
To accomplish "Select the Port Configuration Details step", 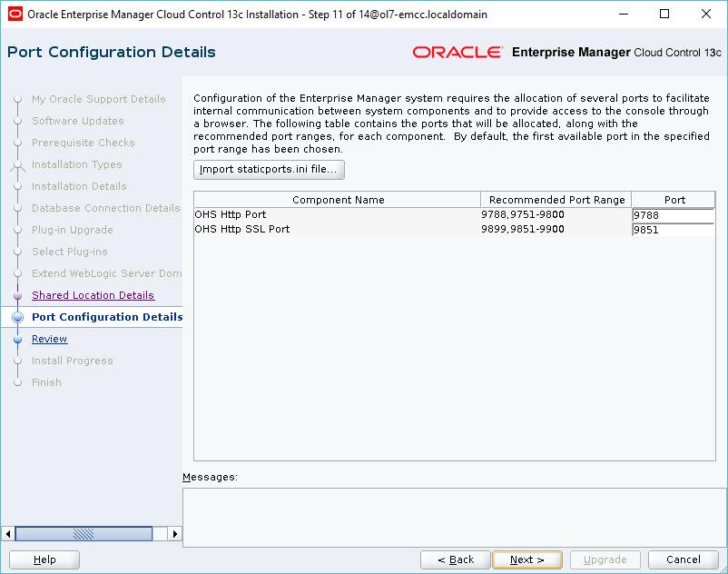I will [x=107, y=317].
